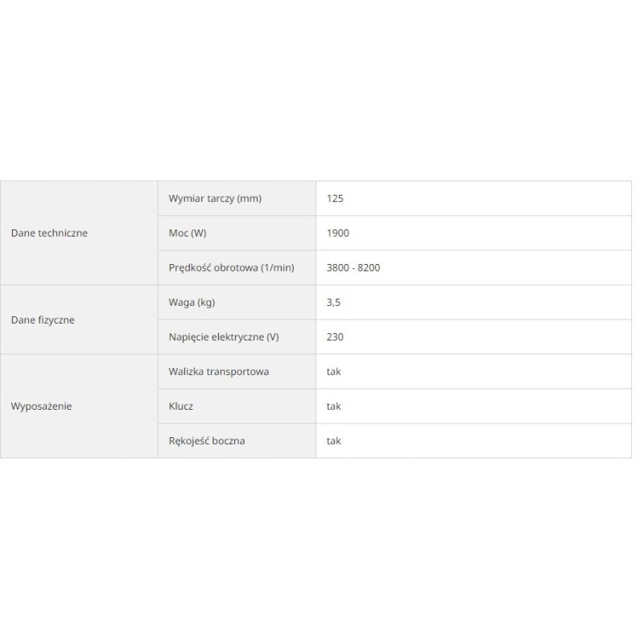Screen dimensions: 644x644
Task: Click the Dane techniczne section header cell
Action: point(49,233)
